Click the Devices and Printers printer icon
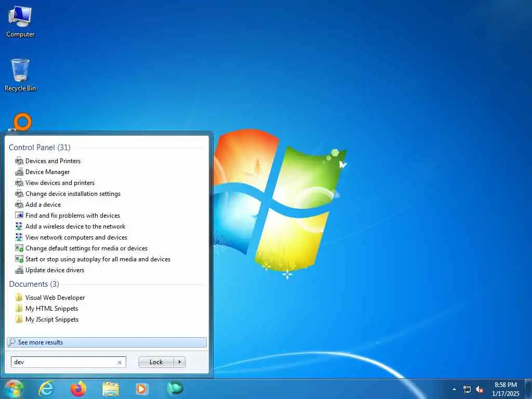The height and width of the screenshot is (399, 532). pos(19,161)
